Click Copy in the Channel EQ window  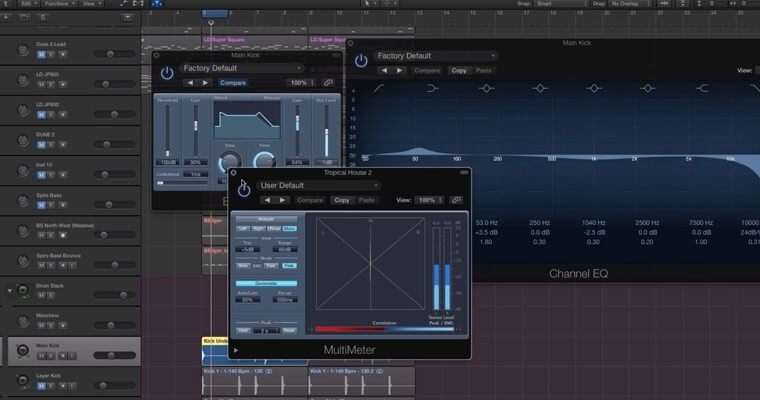[x=459, y=70]
